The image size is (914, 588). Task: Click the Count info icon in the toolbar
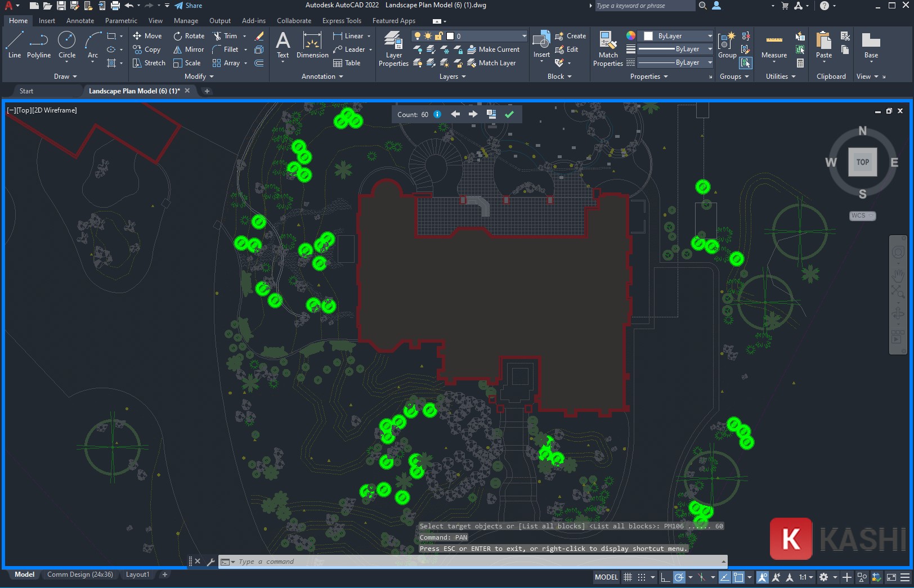(437, 114)
